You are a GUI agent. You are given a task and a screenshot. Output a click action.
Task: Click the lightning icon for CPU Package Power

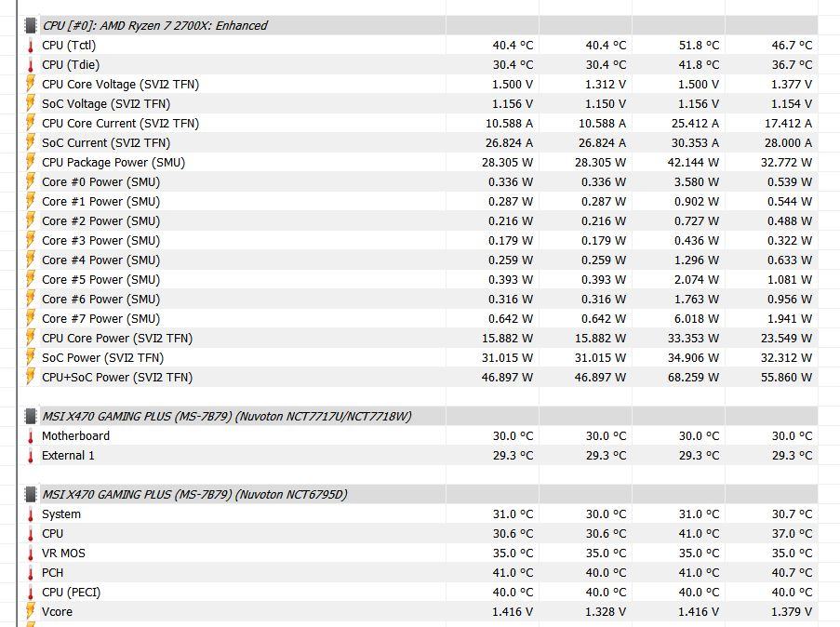point(30,162)
